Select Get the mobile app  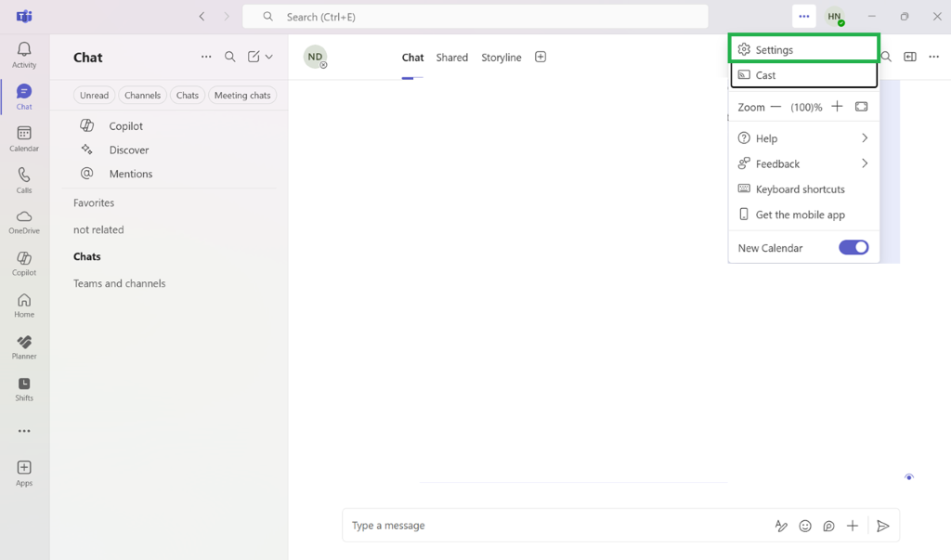coord(803,215)
